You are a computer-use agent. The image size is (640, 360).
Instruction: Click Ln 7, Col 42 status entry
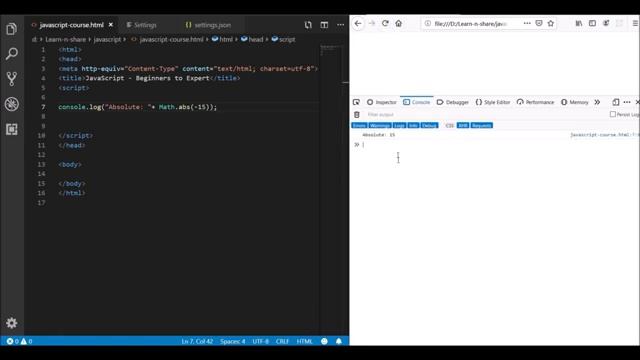click(197, 341)
